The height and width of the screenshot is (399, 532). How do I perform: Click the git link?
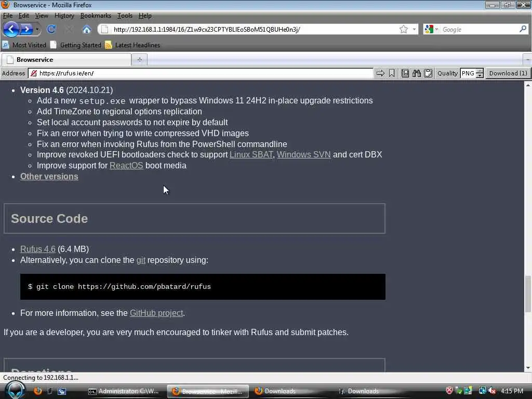tap(141, 260)
